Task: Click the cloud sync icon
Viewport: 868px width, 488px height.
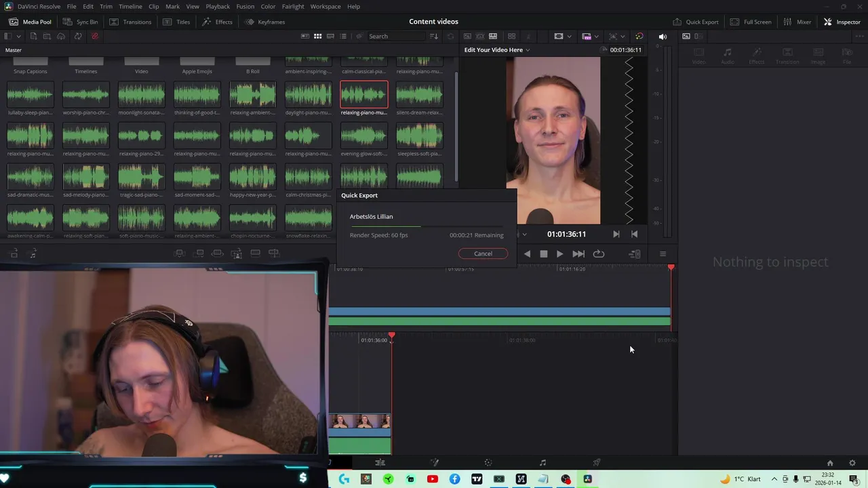Action: tap(61, 36)
